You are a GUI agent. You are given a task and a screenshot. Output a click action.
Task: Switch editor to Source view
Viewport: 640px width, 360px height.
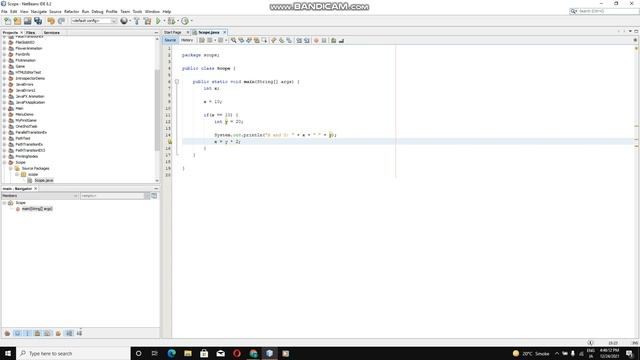[170, 40]
